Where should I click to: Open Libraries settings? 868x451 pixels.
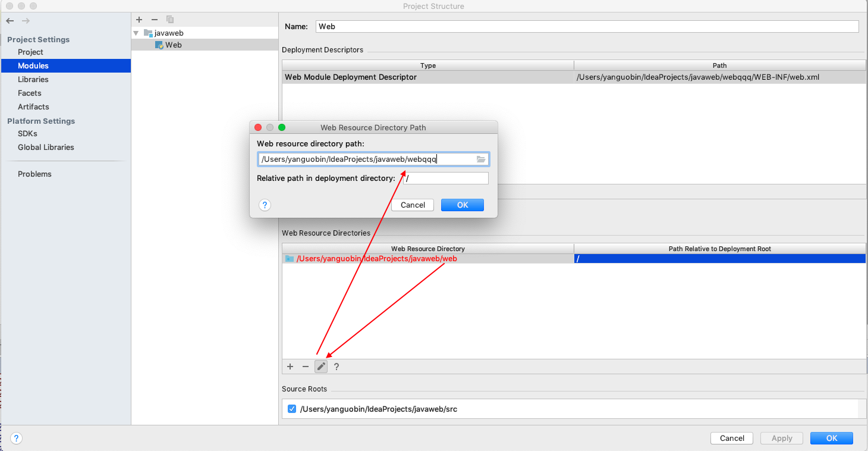point(33,80)
